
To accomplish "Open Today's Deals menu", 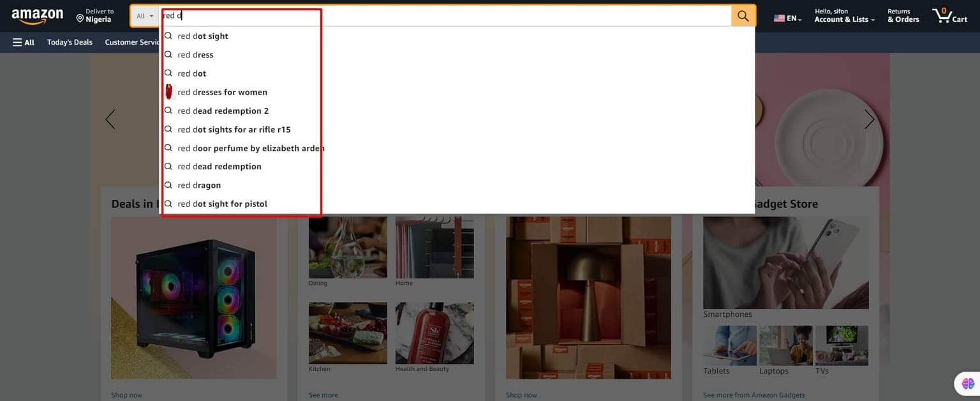I will pos(69,42).
